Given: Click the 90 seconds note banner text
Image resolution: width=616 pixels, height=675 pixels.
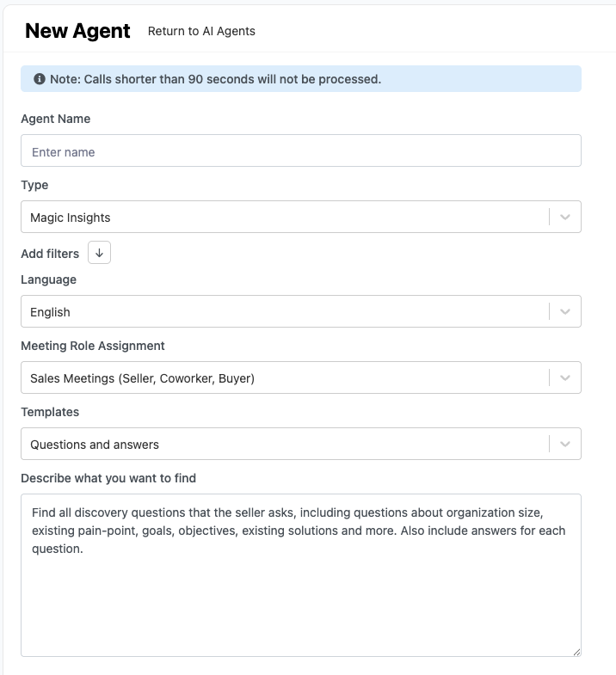Looking at the screenshot, I should click(215, 79).
